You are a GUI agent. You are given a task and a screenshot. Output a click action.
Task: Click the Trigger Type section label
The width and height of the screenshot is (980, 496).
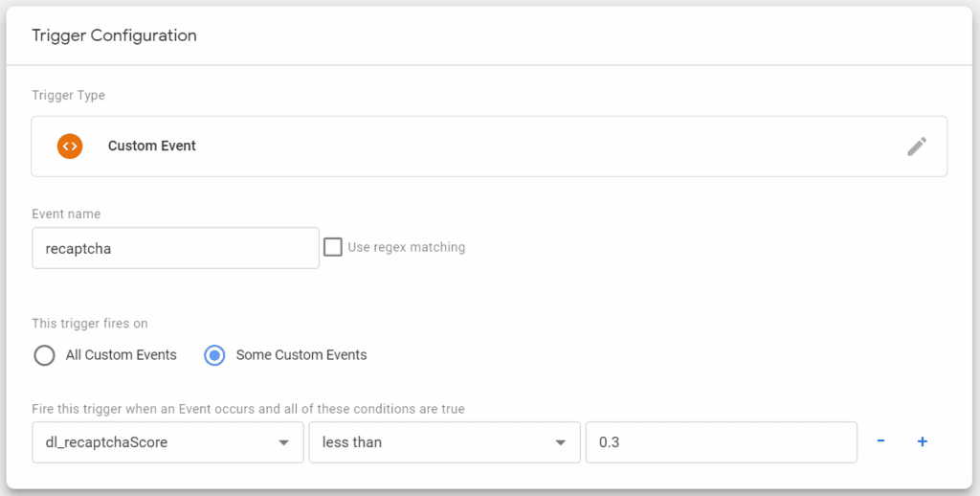point(69,96)
